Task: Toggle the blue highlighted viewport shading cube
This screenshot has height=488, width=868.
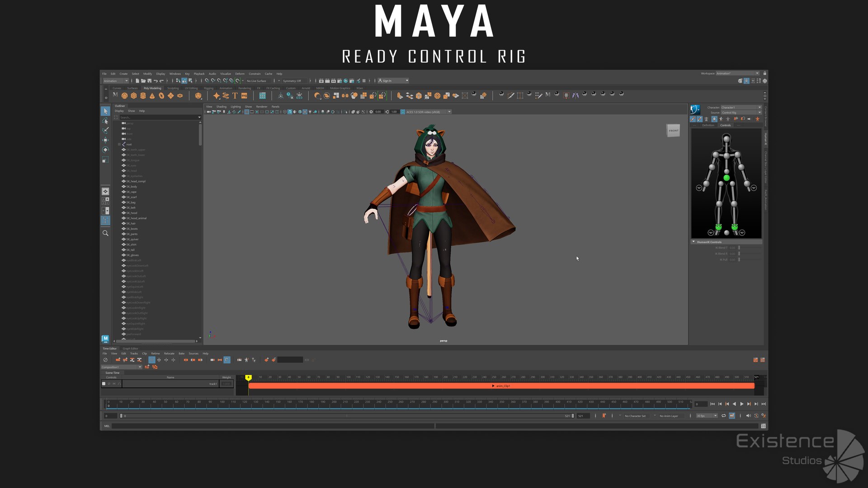Action: (290, 112)
